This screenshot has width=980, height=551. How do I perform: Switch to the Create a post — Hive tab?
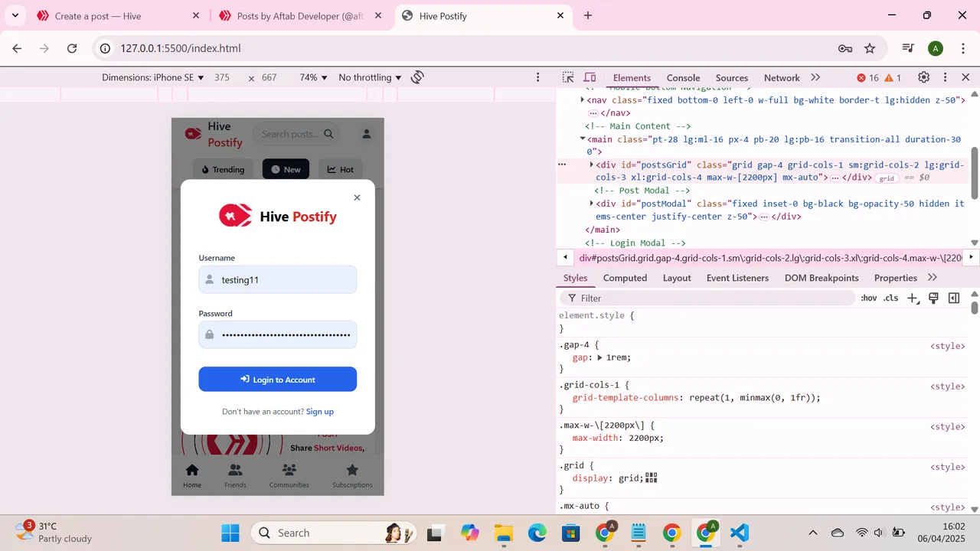click(100, 15)
